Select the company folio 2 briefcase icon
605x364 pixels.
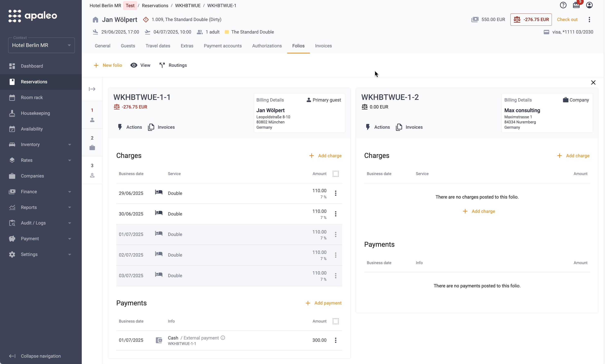92,148
